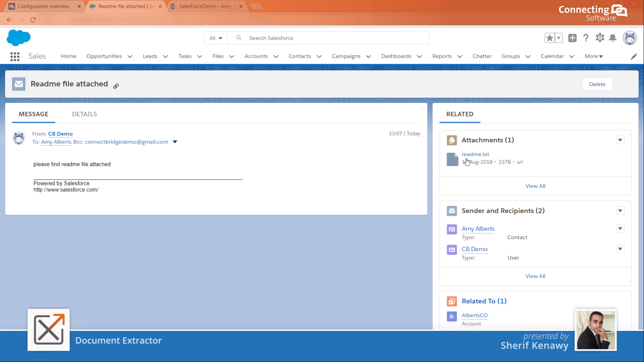Click the readme.txt file icon
Screen dimensions: 644x362
452,159
